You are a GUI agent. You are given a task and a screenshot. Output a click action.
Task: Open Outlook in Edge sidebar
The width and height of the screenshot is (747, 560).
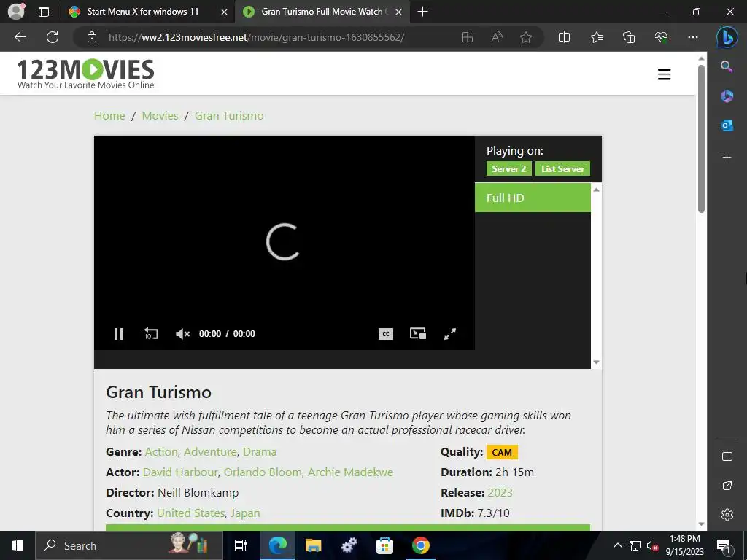(x=727, y=125)
